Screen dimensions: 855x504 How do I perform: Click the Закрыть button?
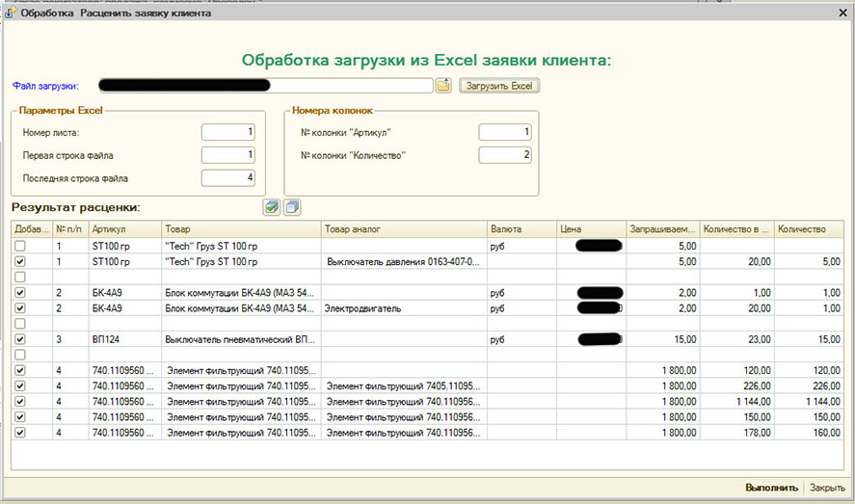(x=827, y=488)
